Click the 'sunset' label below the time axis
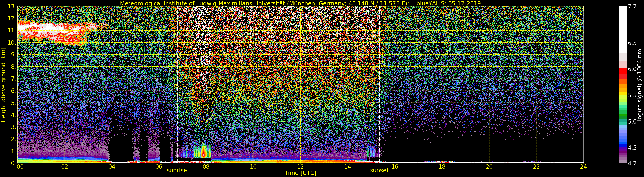Screen dimensions: 644x177 (x=379, y=171)
